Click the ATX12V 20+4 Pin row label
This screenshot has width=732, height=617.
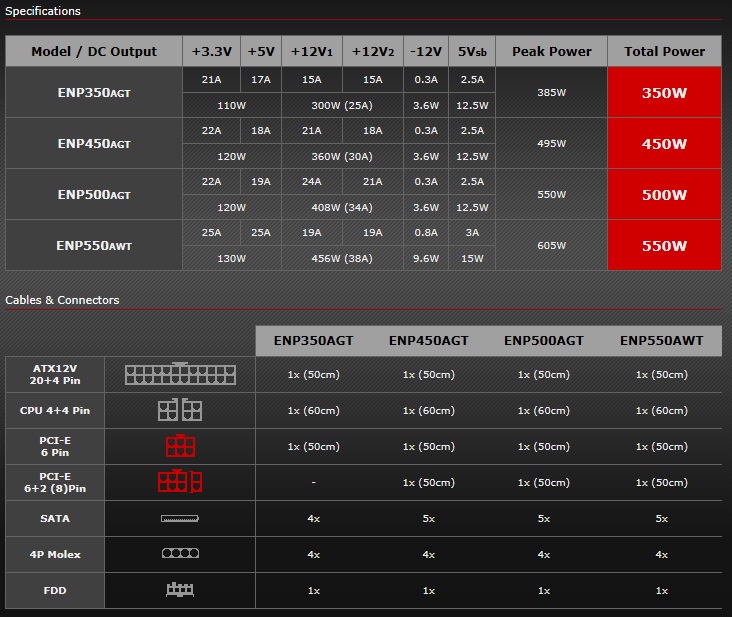(x=55, y=374)
